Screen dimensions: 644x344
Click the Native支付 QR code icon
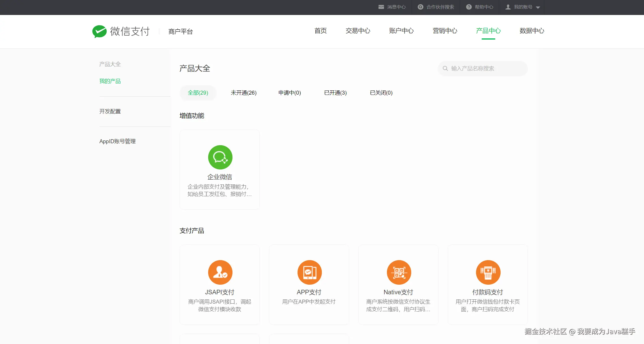(x=399, y=272)
